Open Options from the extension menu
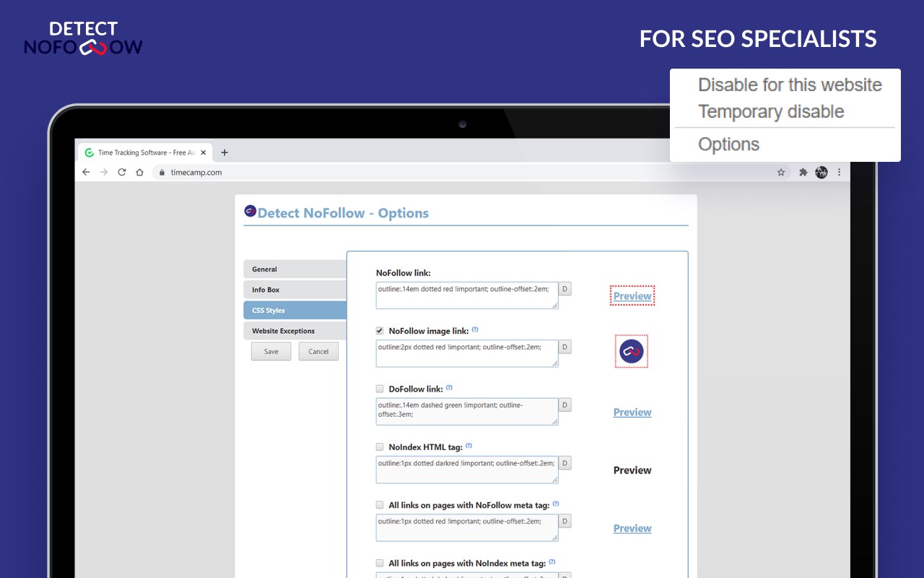The width and height of the screenshot is (924, 578). tap(728, 144)
